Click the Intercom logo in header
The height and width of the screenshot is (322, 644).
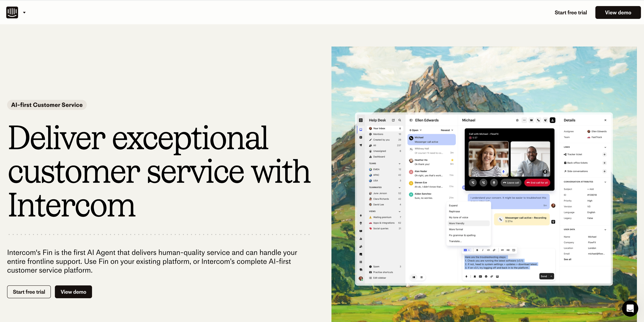pyautogui.click(x=12, y=12)
